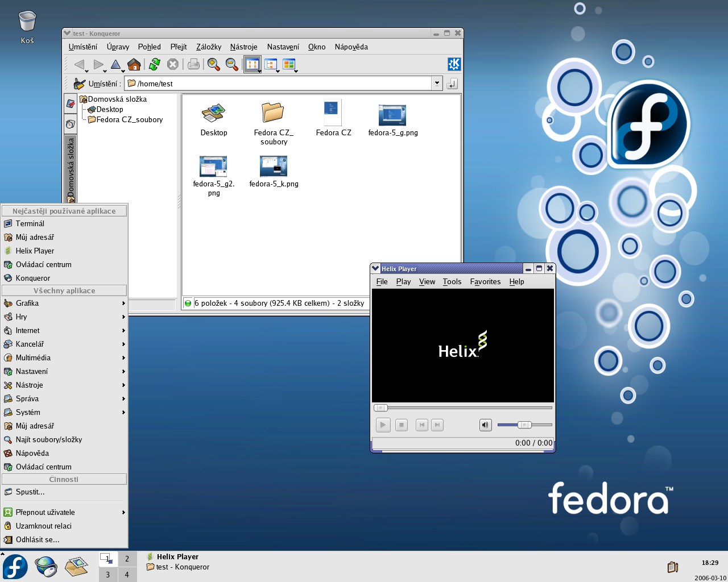Click the Zoom out magnifier icon

pyautogui.click(x=231, y=64)
